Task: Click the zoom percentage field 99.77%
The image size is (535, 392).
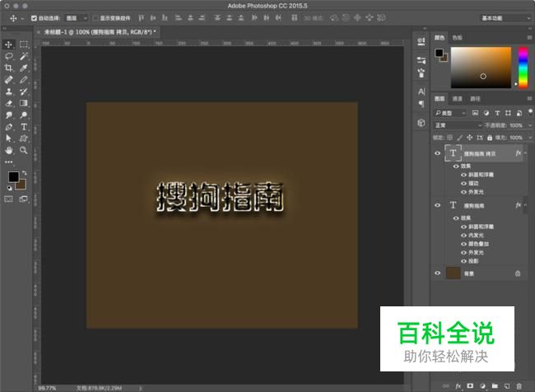Action: coord(47,388)
